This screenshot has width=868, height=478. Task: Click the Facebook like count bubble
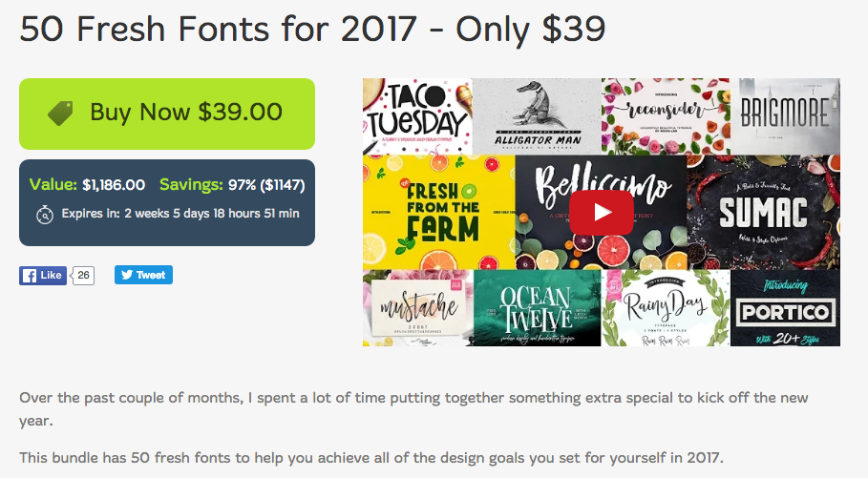(x=84, y=275)
